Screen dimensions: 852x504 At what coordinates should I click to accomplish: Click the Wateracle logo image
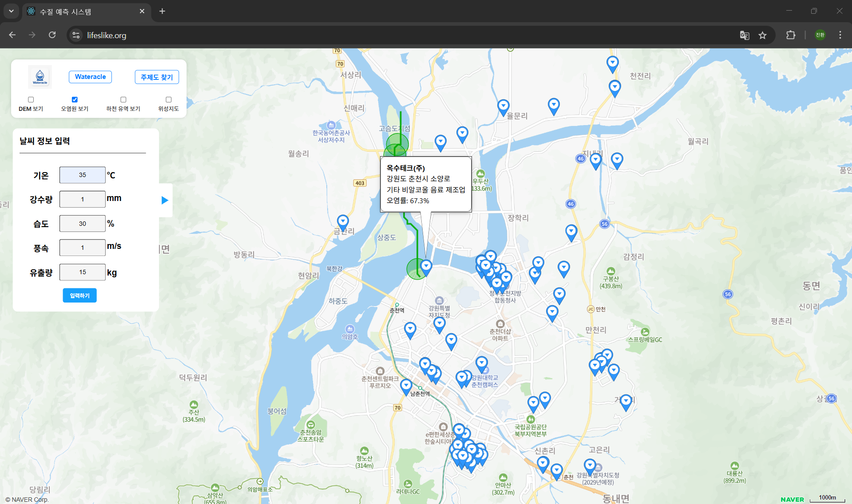point(40,77)
